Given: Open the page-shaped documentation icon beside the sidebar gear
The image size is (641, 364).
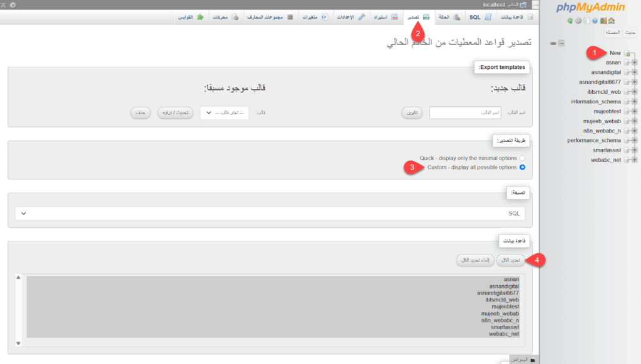Looking at the screenshot, I should tap(587, 21).
